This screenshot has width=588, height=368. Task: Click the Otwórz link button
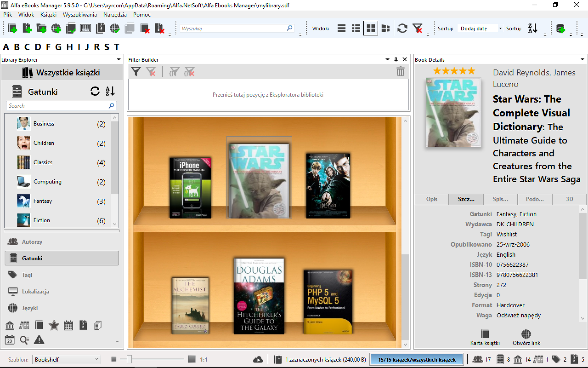526,337
